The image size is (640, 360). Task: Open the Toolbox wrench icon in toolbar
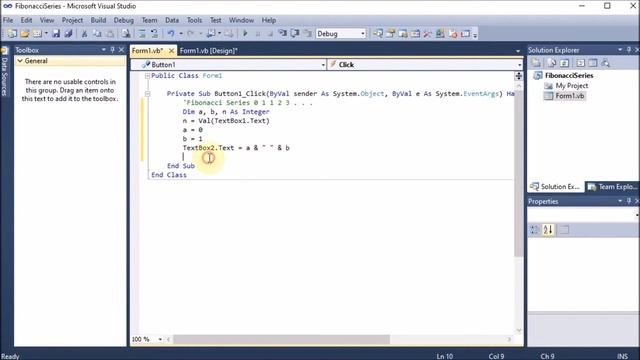(x=428, y=34)
